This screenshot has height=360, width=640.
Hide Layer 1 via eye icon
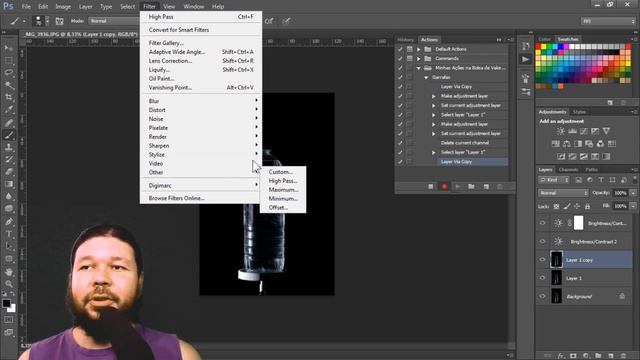[x=542, y=278]
